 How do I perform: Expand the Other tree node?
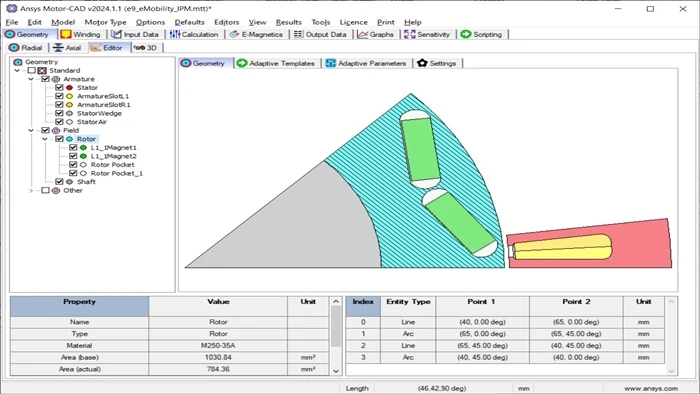31,191
